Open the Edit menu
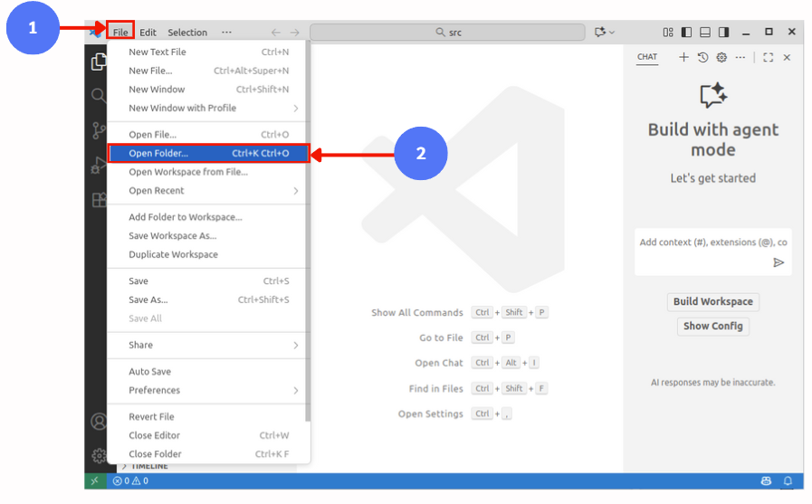This screenshot has height=504, width=812. 148,33
